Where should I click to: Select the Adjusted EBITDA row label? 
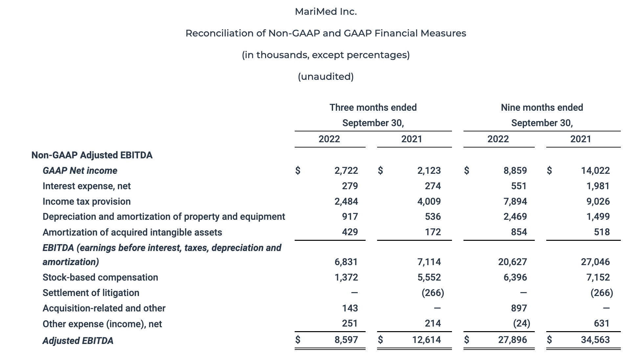(x=78, y=341)
